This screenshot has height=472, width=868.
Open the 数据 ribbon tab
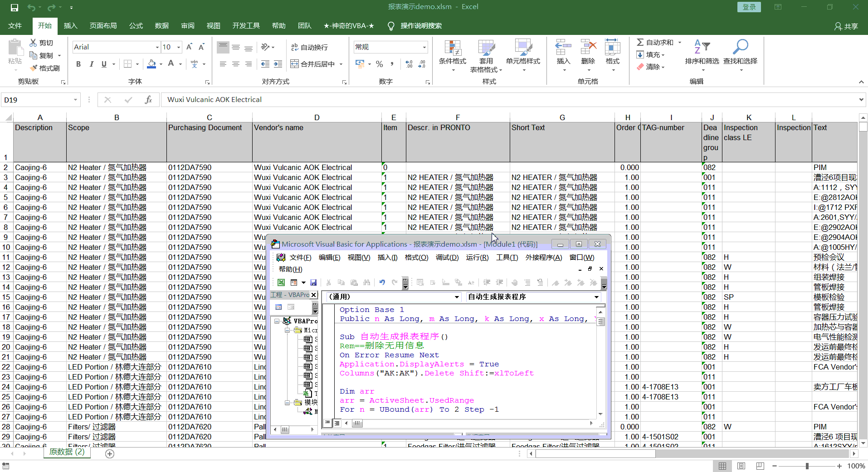click(x=161, y=26)
